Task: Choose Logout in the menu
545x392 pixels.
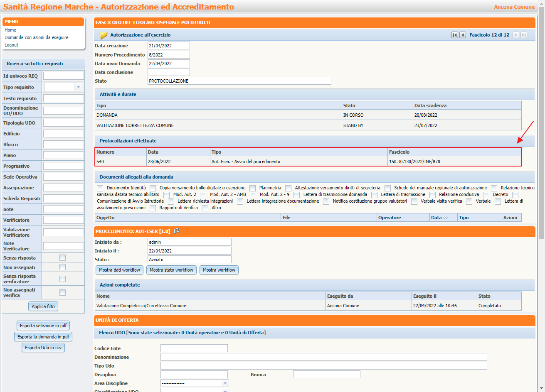Action: point(12,45)
